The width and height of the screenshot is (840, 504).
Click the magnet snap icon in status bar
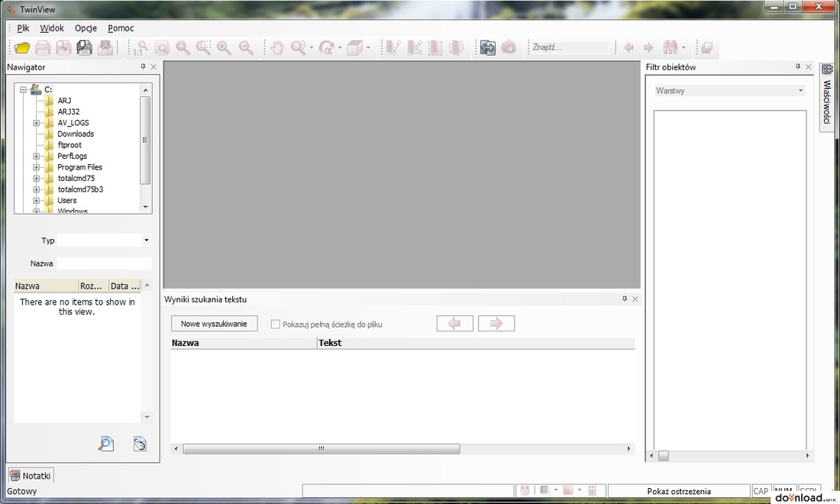525,490
